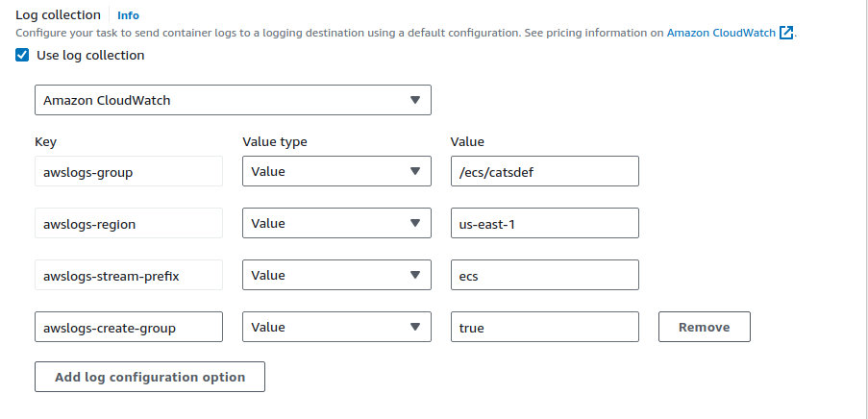This screenshot has height=419, width=868.
Task: Focus the us-east-1 value field
Action: coord(544,224)
